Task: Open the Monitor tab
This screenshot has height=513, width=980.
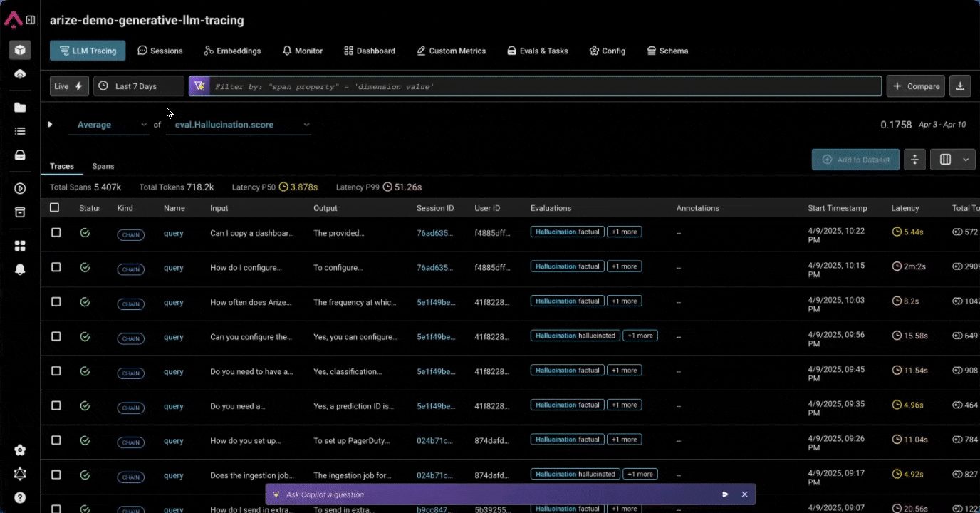Action: 303,51
